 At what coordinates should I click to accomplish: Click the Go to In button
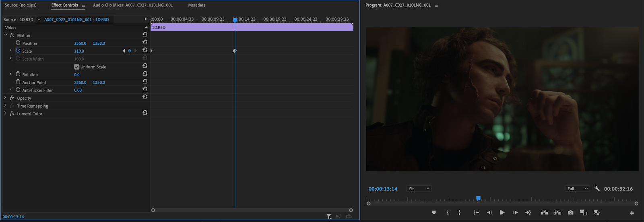477,213
